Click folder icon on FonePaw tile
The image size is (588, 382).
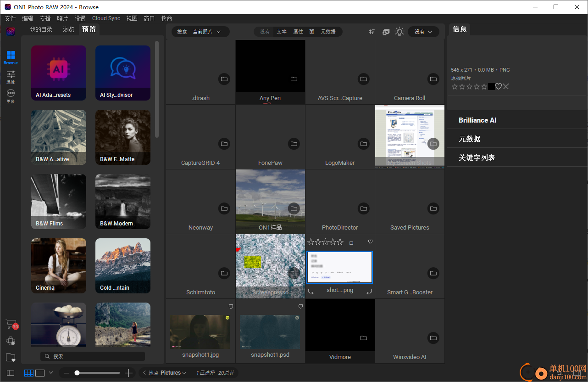(294, 144)
